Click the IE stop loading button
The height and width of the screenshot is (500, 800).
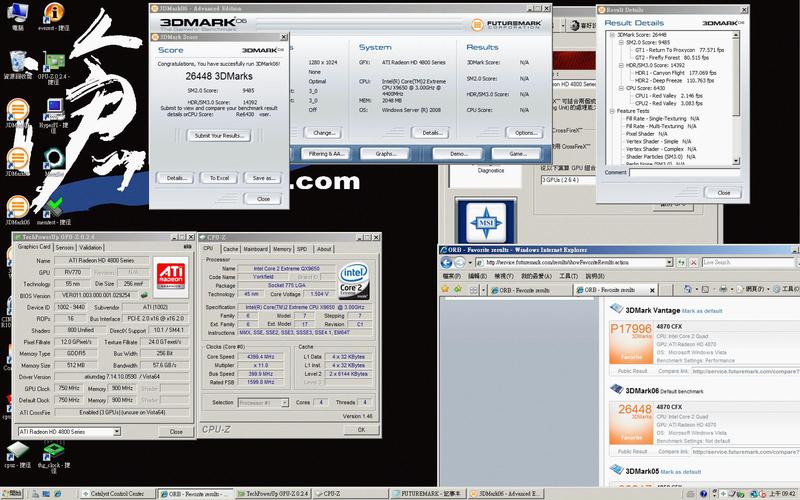[693, 262]
